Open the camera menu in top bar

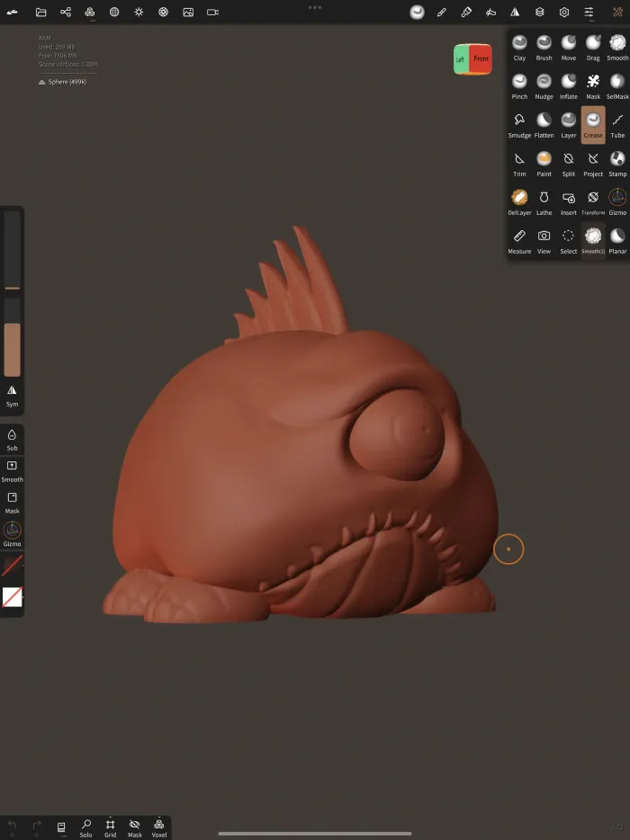click(212, 12)
